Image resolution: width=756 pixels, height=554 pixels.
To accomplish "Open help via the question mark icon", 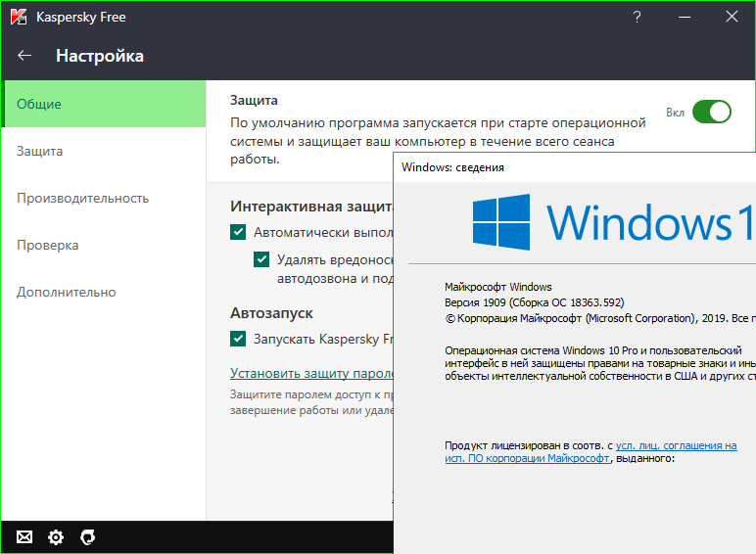I will coord(637,17).
